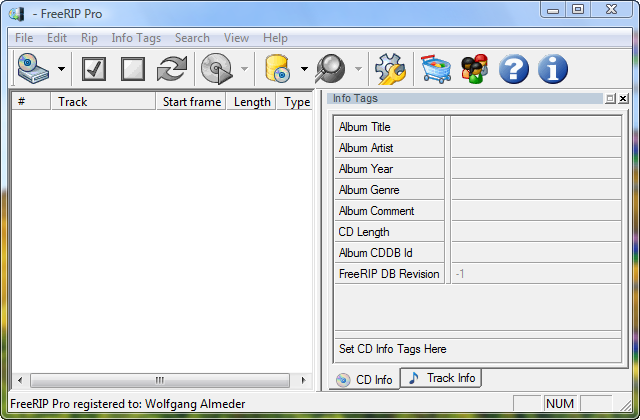Maximize the FreeRIP Pro window

tap(578, 9)
